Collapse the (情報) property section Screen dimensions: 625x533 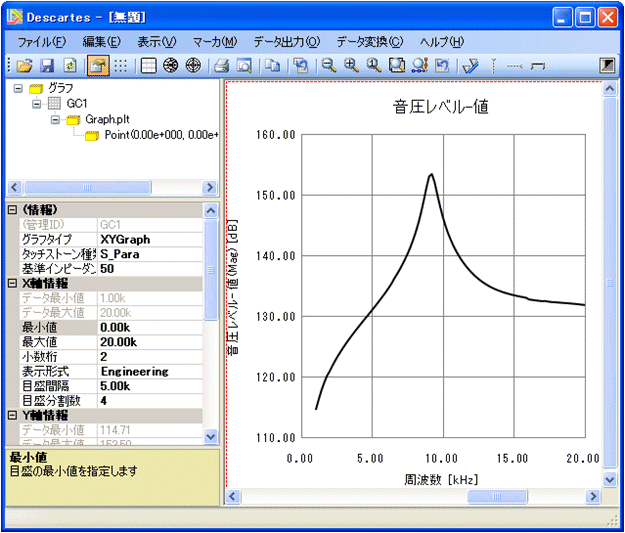[x=12, y=210]
